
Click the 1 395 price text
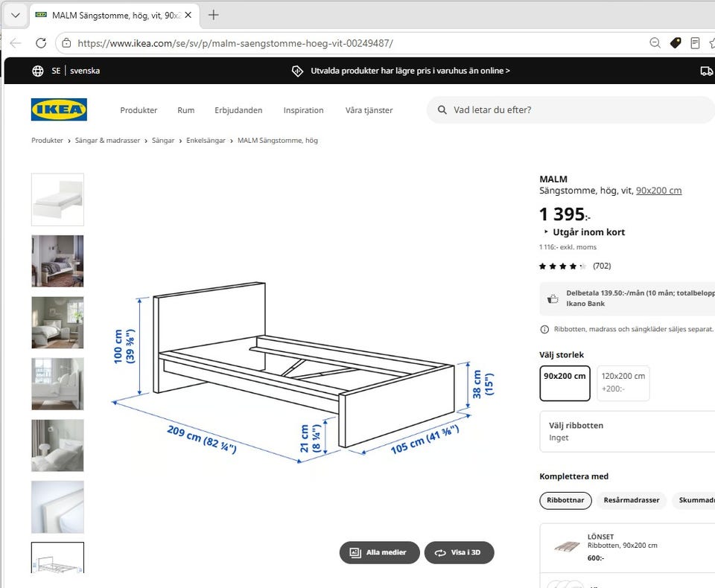coord(565,214)
